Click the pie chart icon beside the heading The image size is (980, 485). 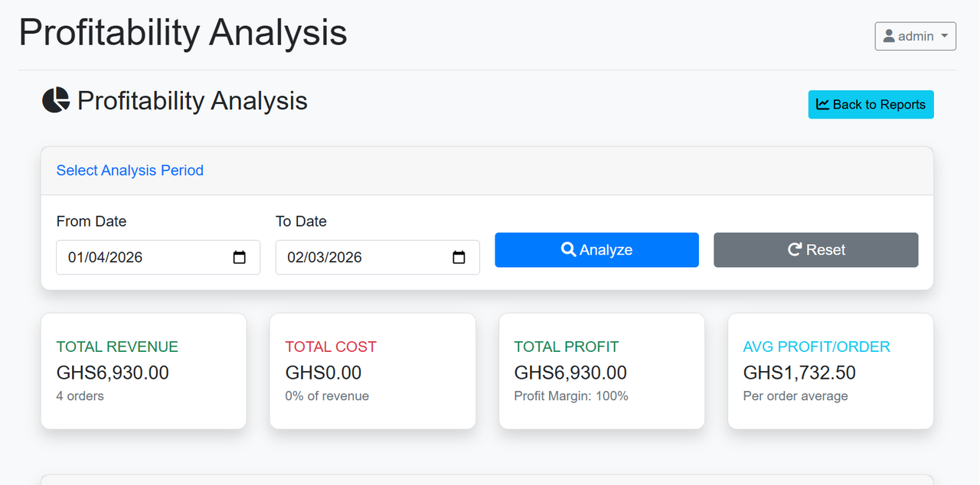point(56,100)
